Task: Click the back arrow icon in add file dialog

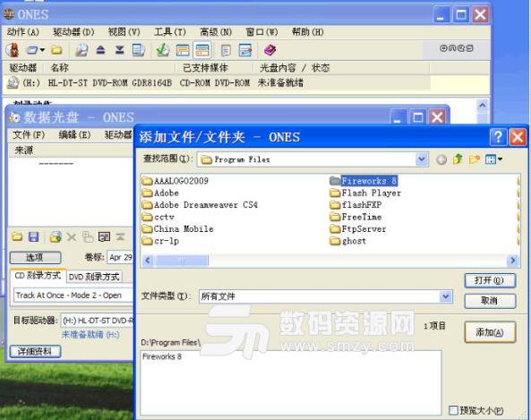Action: 441,159
